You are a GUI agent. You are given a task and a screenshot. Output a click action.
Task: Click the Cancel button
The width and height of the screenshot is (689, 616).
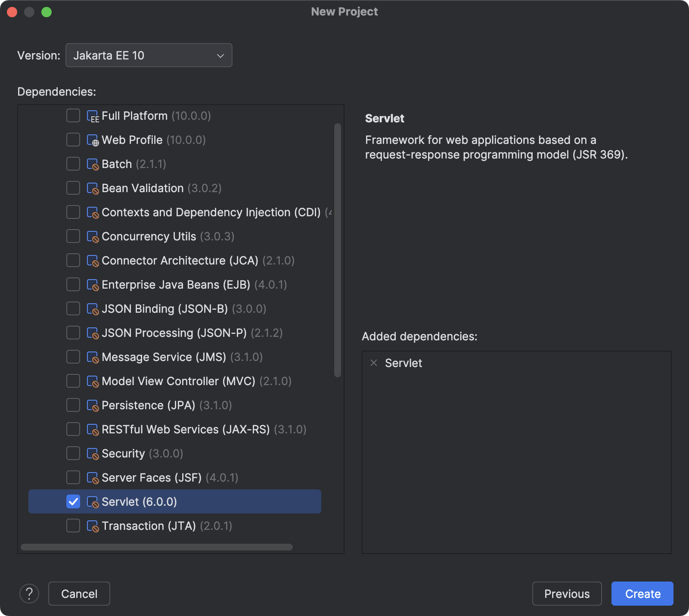[x=79, y=594]
